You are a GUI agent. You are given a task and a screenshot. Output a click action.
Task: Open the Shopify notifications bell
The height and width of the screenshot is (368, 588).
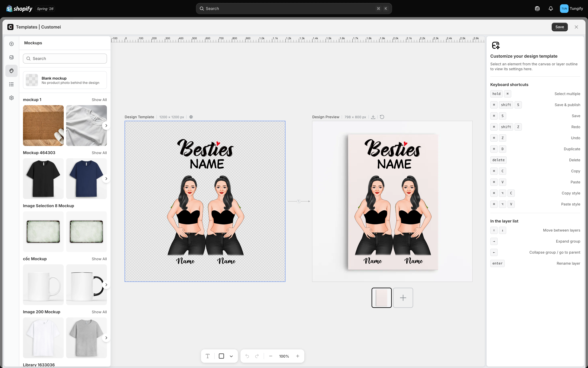pos(551,9)
